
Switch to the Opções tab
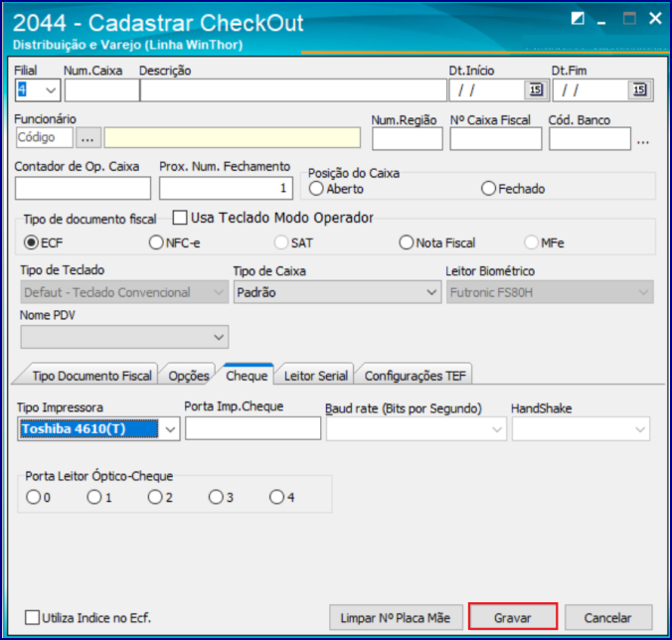(189, 376)
